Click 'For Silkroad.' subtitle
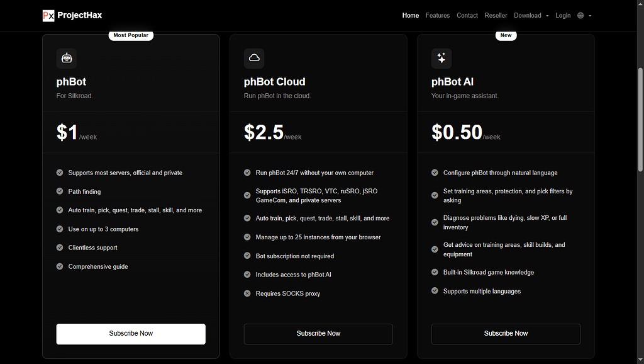644x364 pixels. [75, 96]
